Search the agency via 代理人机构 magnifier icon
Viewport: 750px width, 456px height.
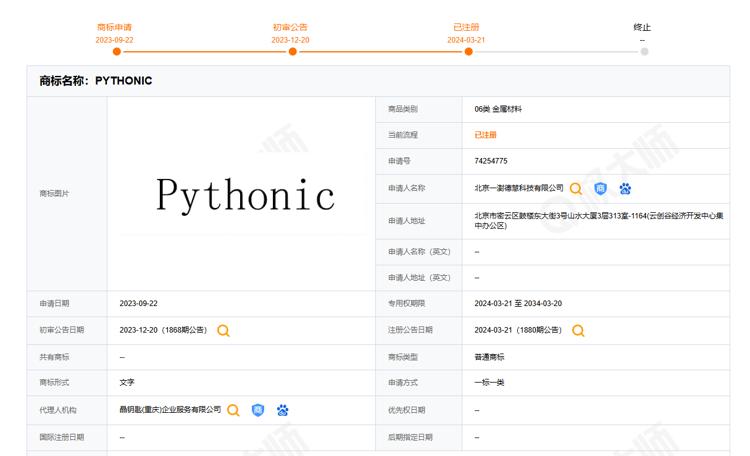click(233, 410)
